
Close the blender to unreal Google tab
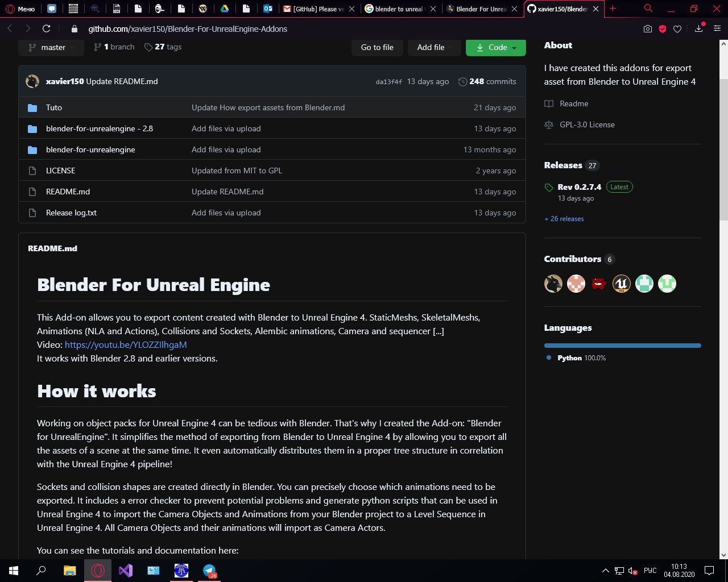(433, 9)
